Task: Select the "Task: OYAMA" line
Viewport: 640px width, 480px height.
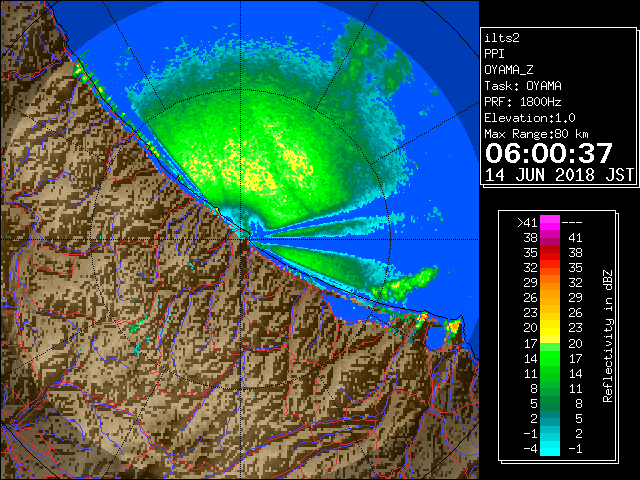Action: [x=523, y=86]
